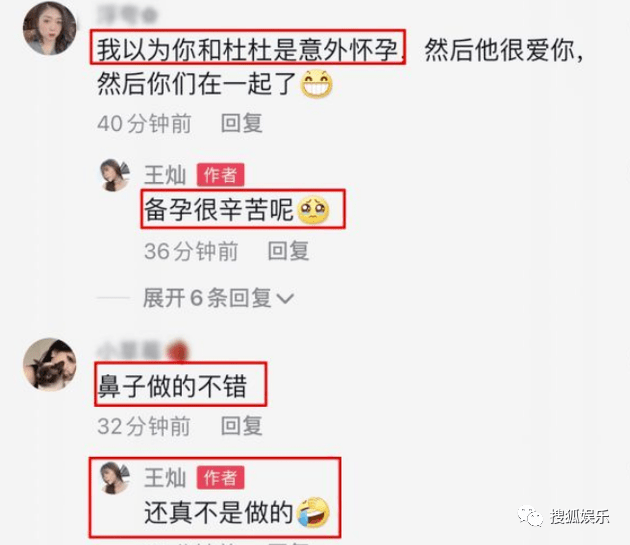This screenshot has height=545, width=630.
Task: Open the first commenter's profile avatar
Action: pos(49,28)
